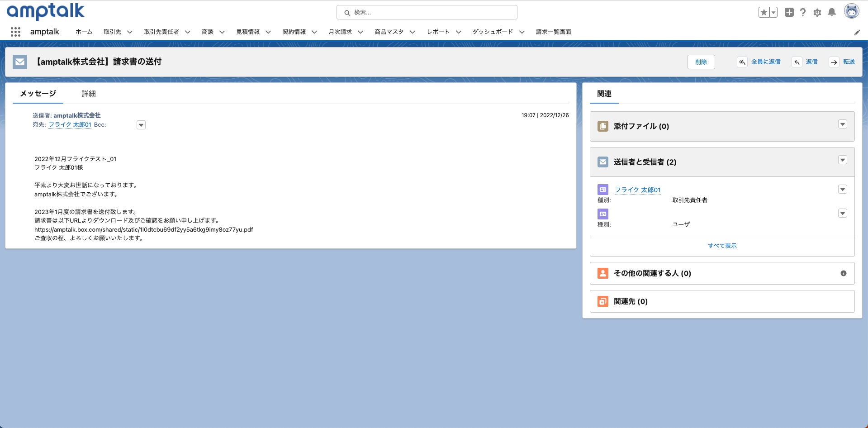
Task: Click the amptalk logo
Action: click(x=46, y=11)
